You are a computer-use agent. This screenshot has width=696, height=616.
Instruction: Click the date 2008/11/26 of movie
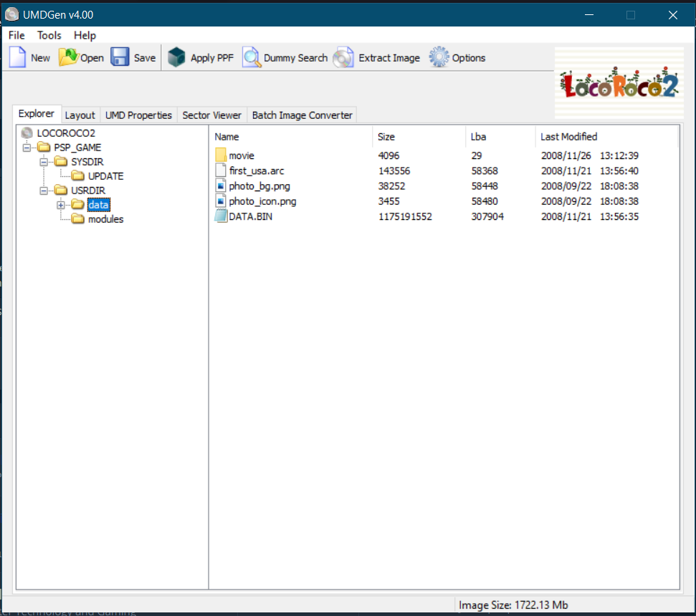click(566, 155)
